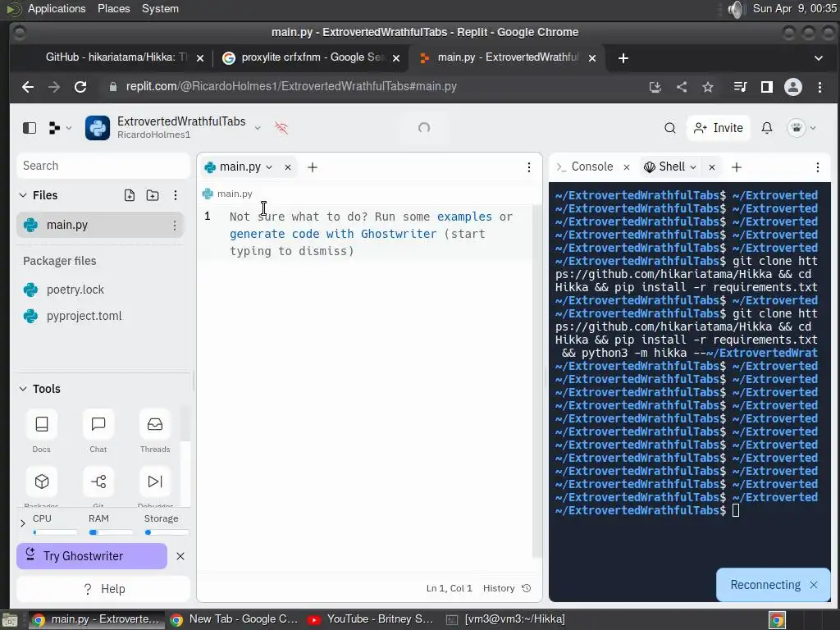840x630 pixels.
Task: Click the Ln 1, Col 1 status
Action: pos(449,588)
